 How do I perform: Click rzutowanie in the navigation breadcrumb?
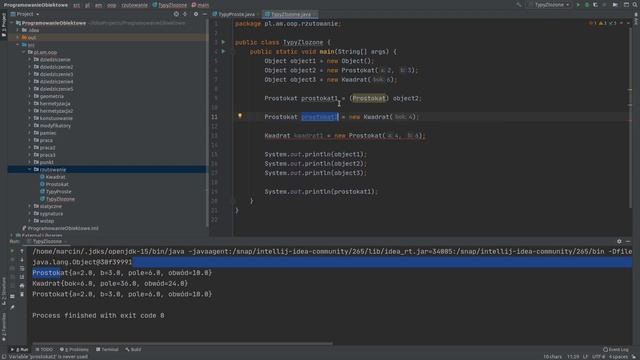[134, 5]
